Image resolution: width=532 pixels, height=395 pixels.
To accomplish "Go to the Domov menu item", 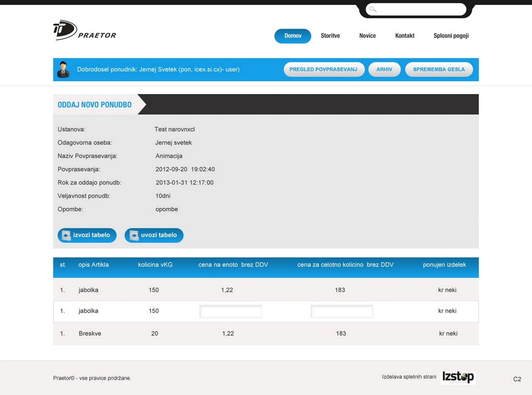I will point(293,36).
